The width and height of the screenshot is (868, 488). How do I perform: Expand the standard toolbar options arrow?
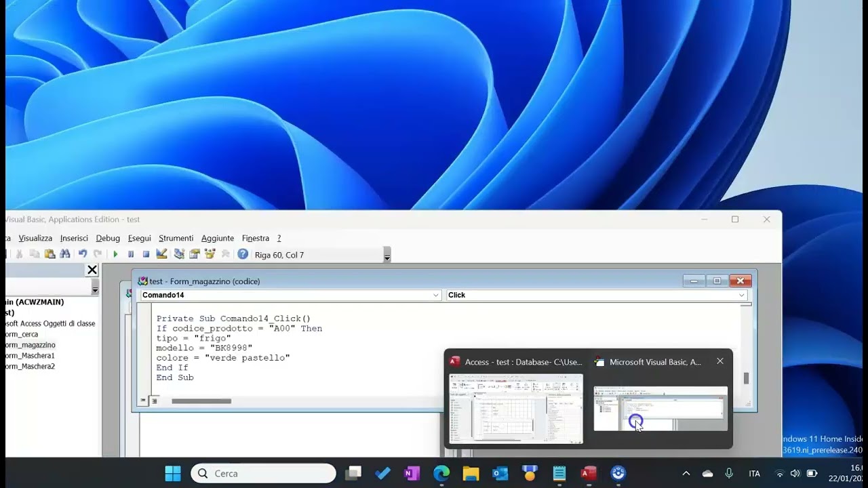(x=387, y=255)
